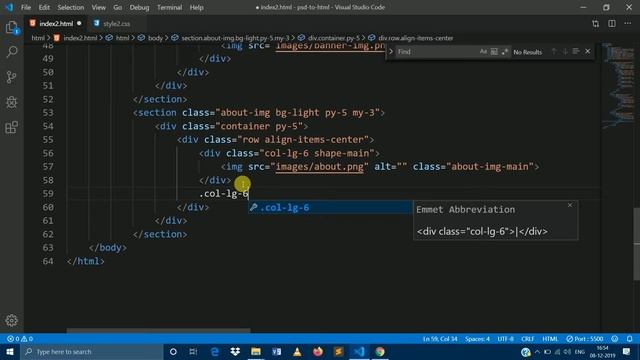Screen dimensions: 640x360
Task: Switch to the style2.css tab
Action: (116, 24)
